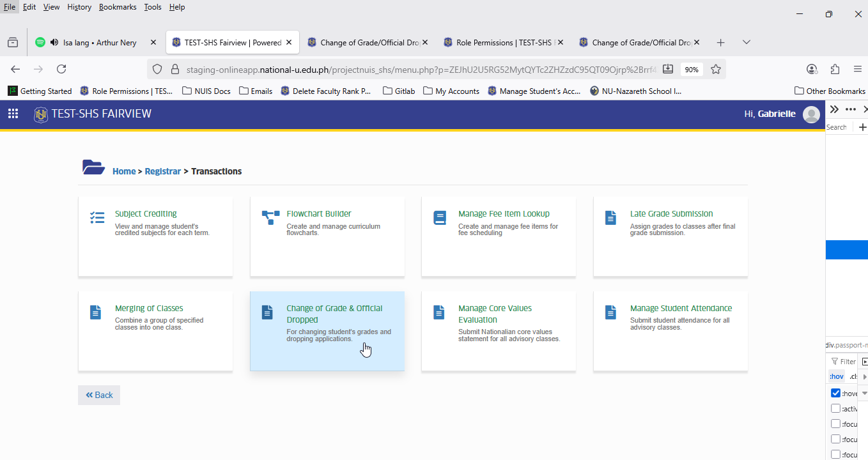Open the browser extensions puzzle icon
868x460 pixels.
tap(835, 69)
